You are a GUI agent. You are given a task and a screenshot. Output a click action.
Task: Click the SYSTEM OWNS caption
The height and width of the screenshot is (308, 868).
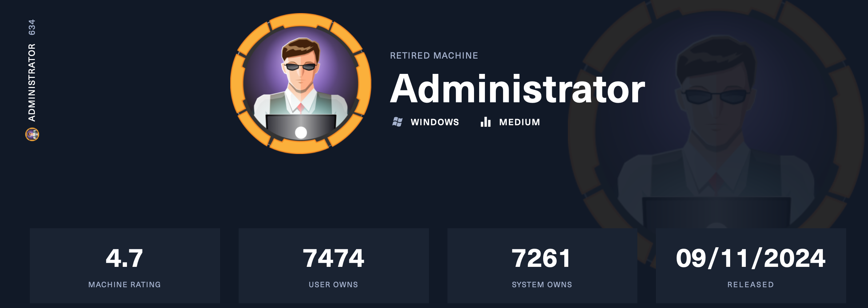(x=542, y=285)
